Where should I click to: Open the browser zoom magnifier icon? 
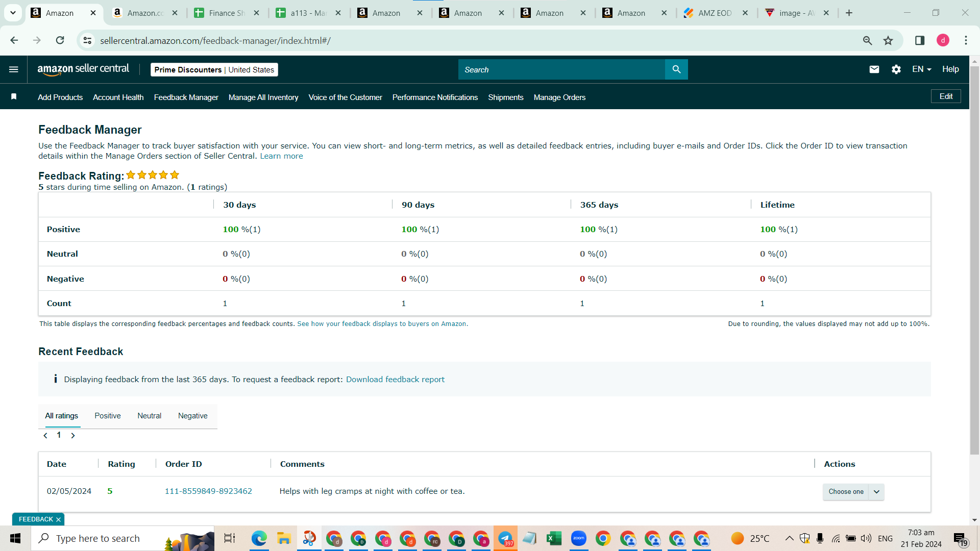click(867, 40)
